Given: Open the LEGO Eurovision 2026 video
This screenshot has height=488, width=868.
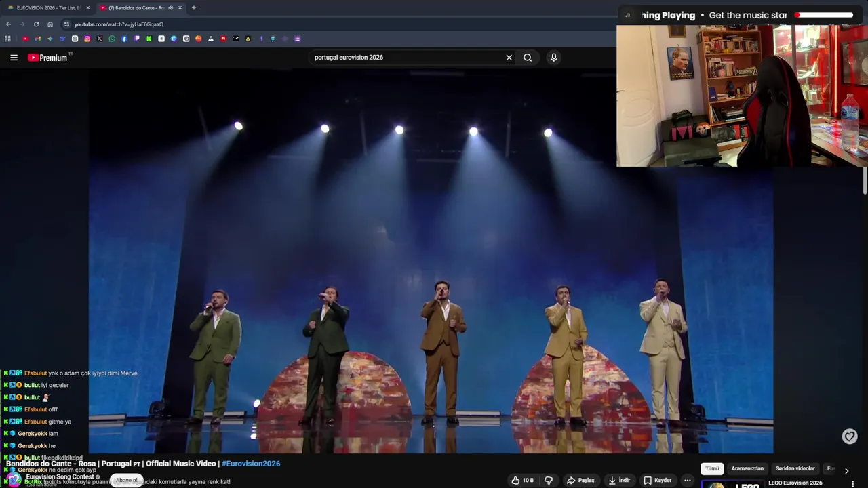Looking at the screenshot, I should point(795,483).
